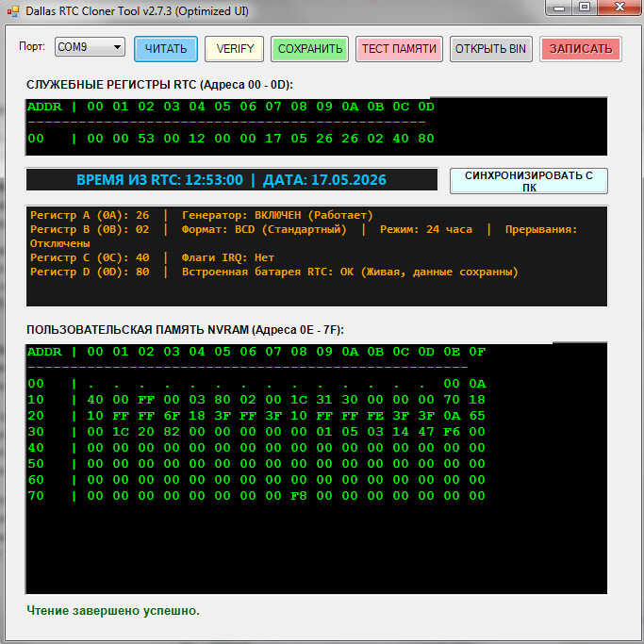Click the Чтение завершено успешно status message
The image size is (644, 644).
113,611
